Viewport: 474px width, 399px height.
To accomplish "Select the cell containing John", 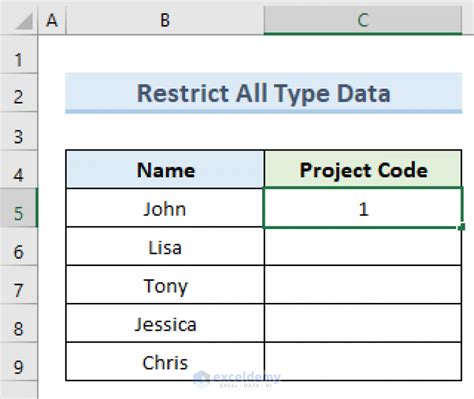I will [165, 208].
